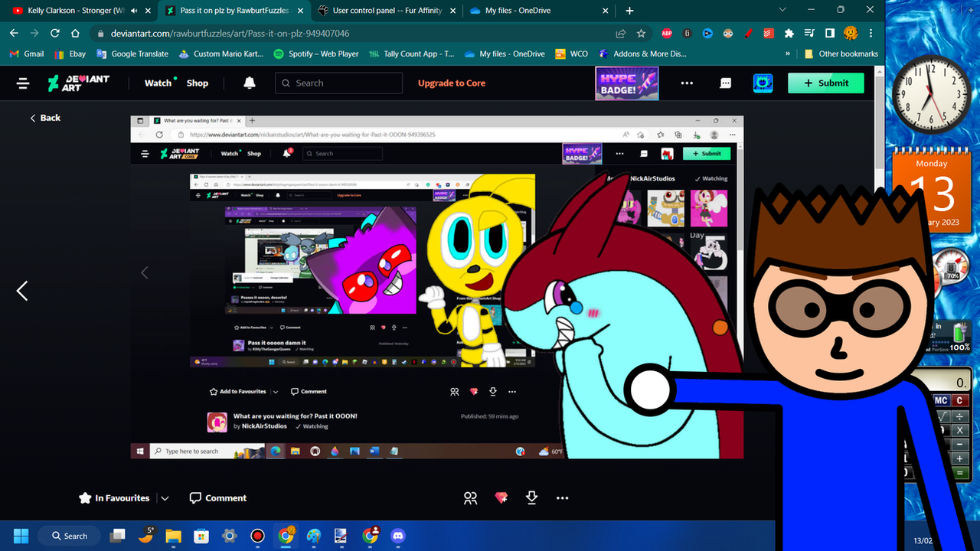Share this page via the address bar
The image size is (980, 551).
tap(621, 34)
